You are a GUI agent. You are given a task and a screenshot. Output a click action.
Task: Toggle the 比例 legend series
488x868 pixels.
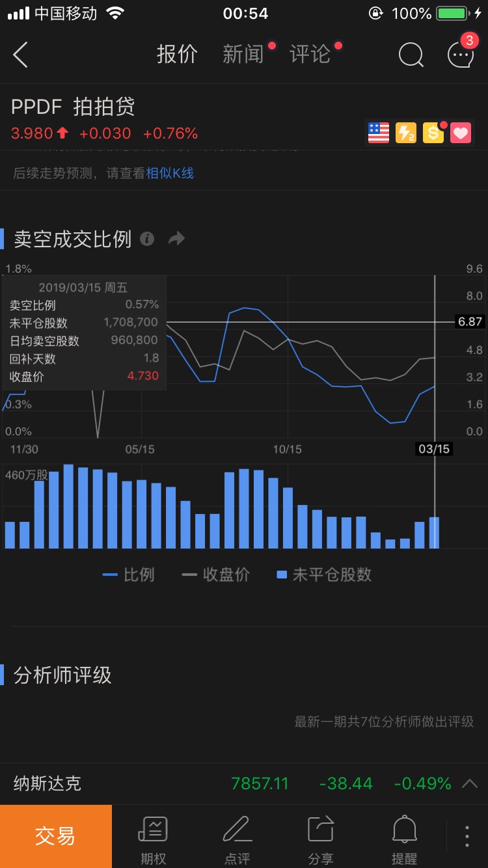tap(128, 575)
